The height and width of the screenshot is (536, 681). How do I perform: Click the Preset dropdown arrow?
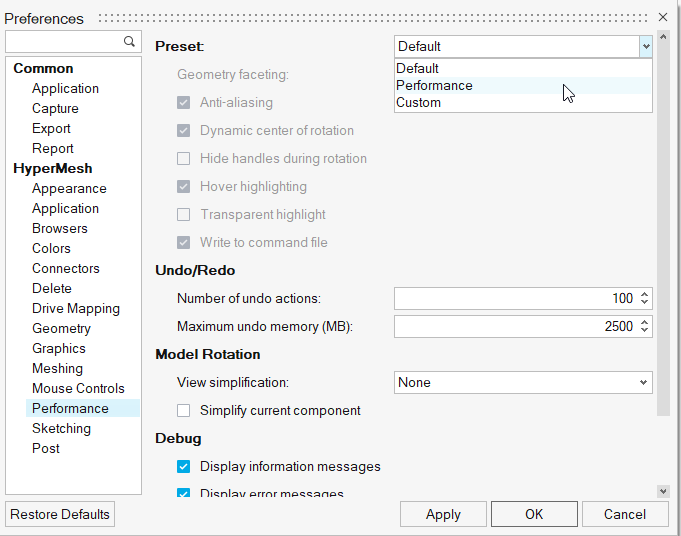[646, 46]
